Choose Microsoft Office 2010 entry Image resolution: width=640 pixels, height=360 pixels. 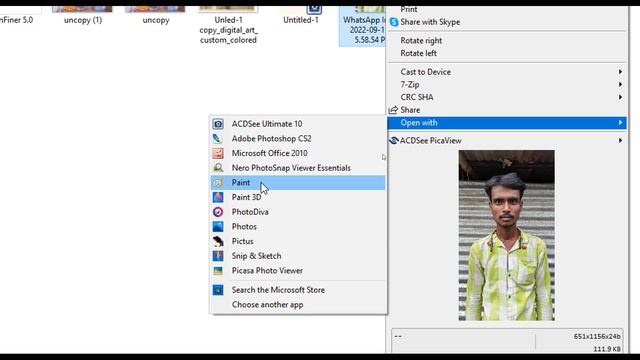[x=298, y=153]
